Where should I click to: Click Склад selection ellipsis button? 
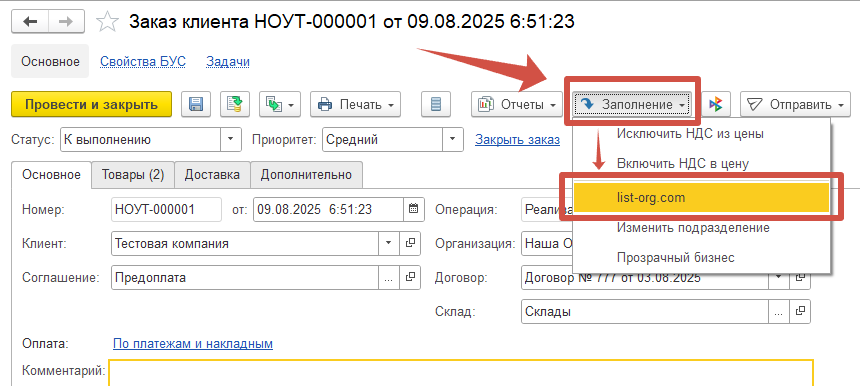pos(779,311)
